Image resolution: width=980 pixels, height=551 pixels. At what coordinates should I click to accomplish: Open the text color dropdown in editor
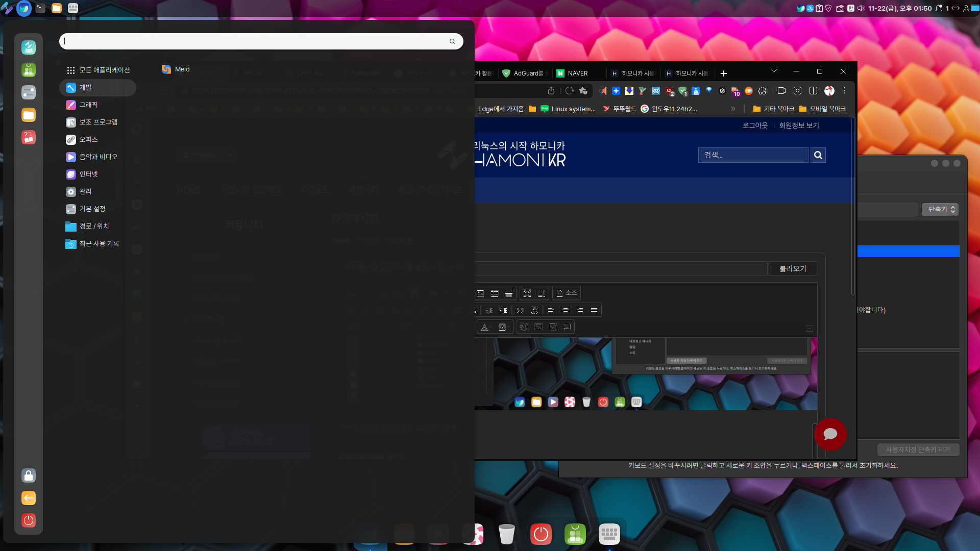(486, 327)
